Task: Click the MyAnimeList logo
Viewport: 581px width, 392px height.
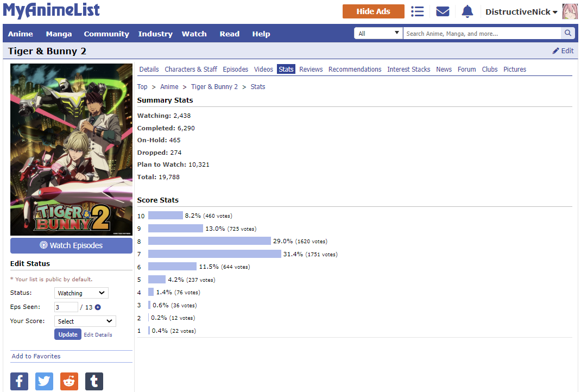Action: pos(52,10)
